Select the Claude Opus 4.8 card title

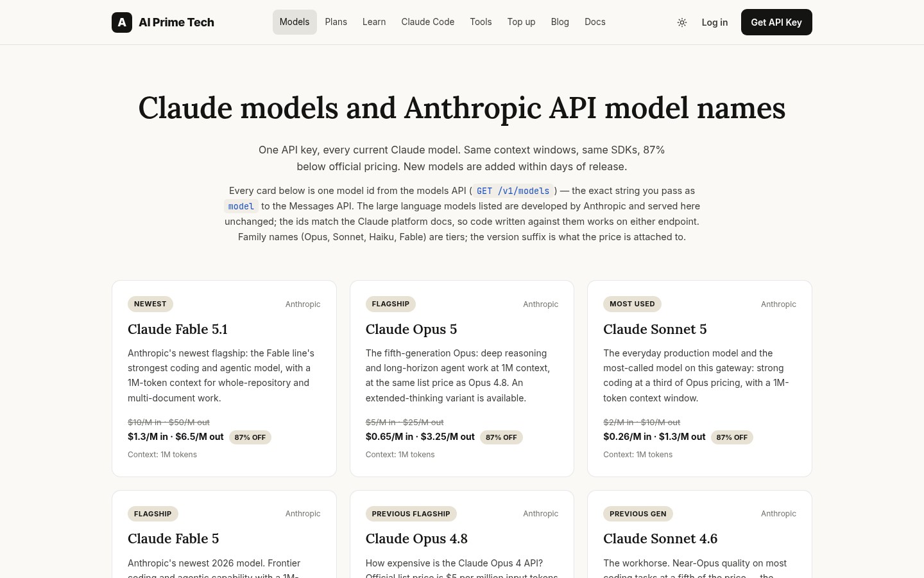coord(416,539)
